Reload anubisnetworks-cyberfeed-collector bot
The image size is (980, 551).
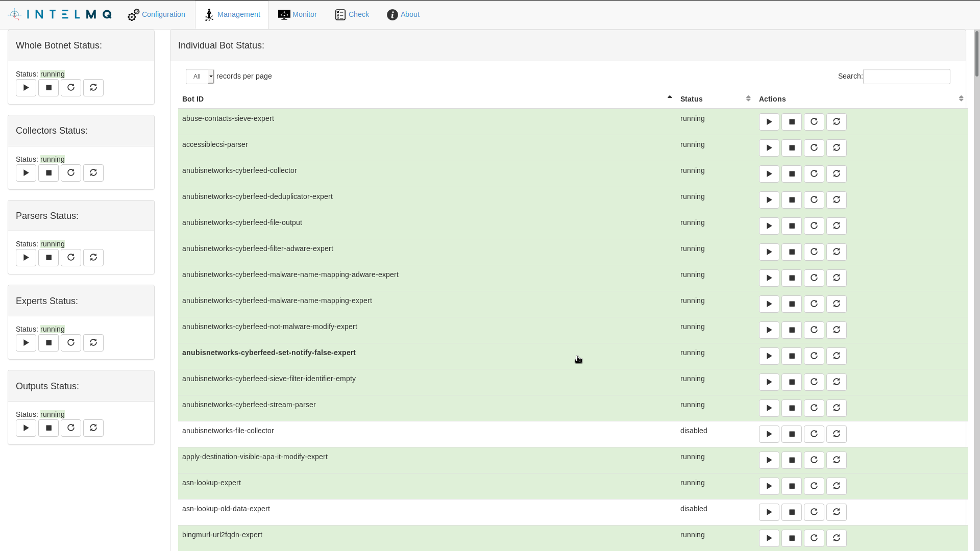click(814, 174)
